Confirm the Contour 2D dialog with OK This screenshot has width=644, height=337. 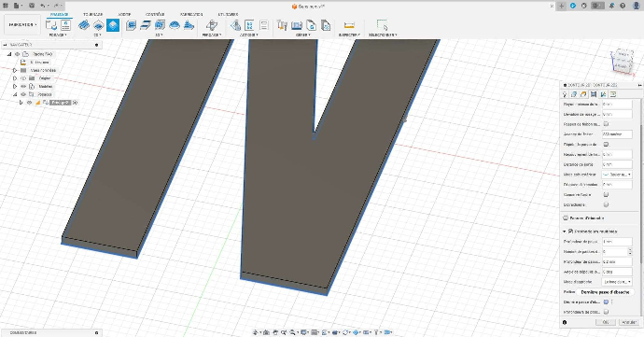(606, 323)
